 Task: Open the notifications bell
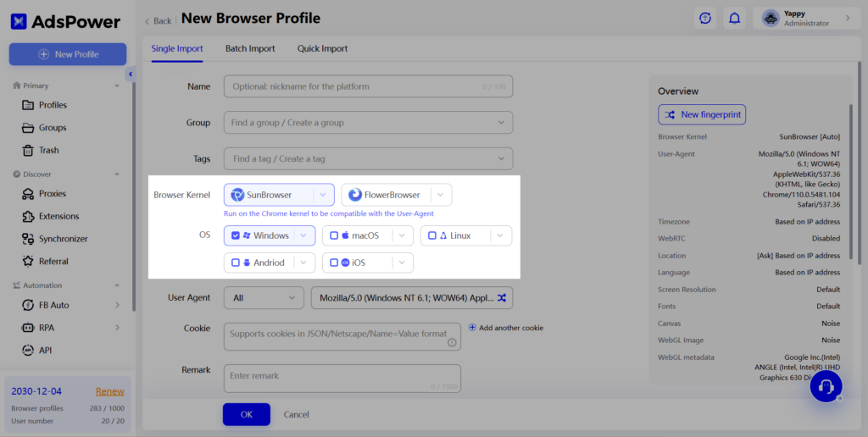tap(735, 19)
